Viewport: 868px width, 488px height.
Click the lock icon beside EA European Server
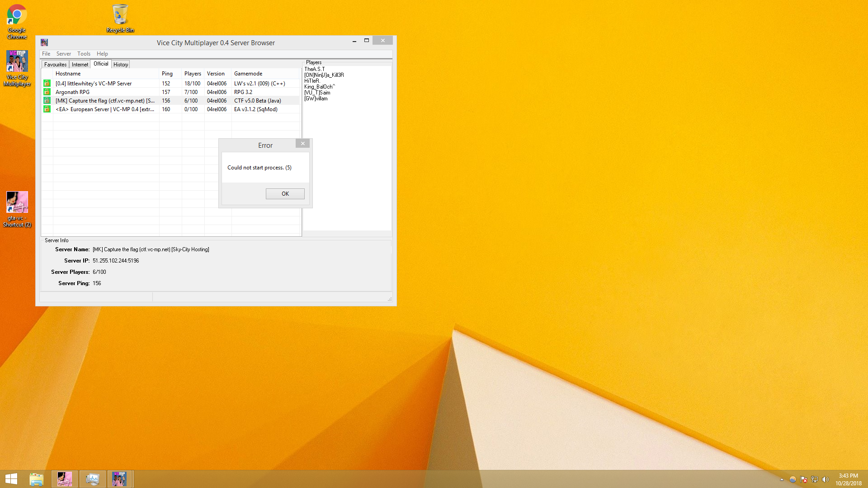(47, 109)
